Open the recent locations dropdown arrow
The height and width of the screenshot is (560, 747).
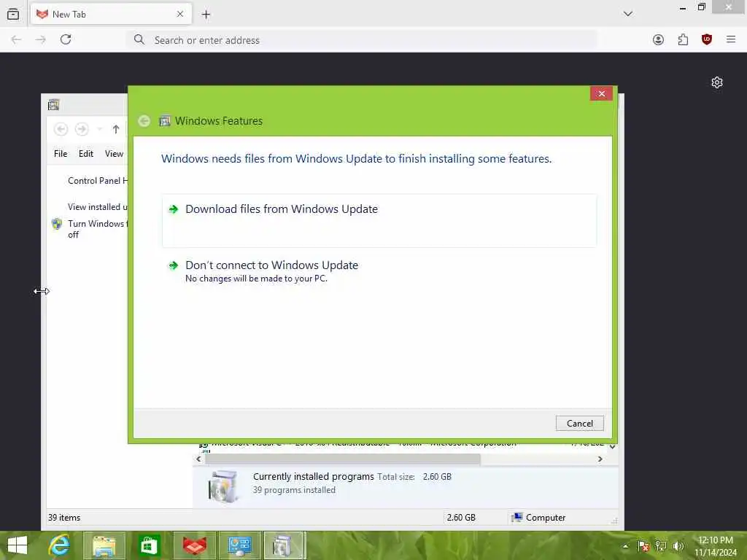click(x=99, y=129)
